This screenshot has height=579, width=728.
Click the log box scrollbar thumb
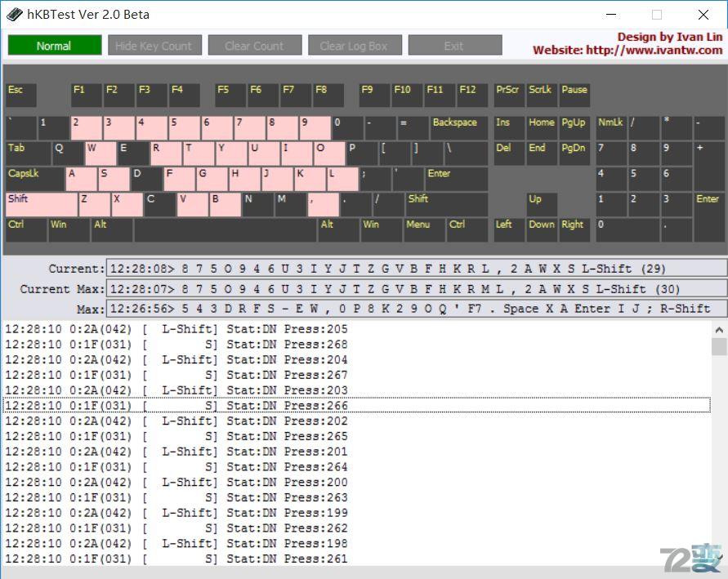pyautogui.click(x=719, y=346)
